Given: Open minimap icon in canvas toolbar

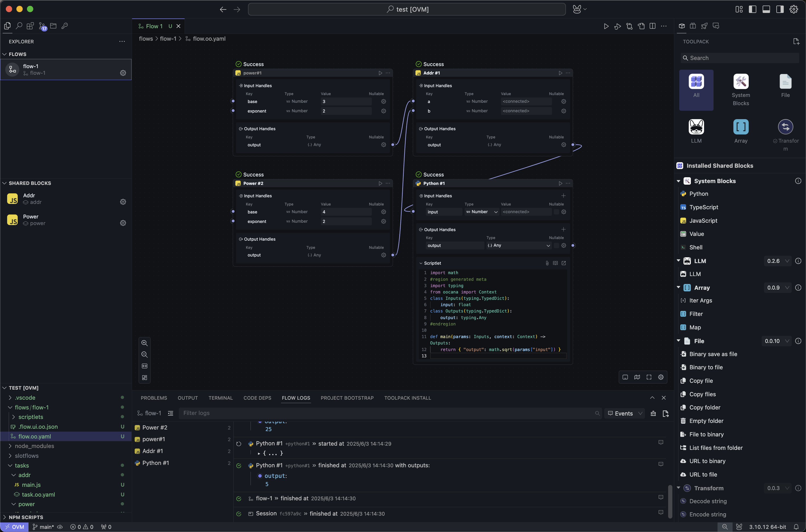Looking at the screenshot, I should [x=637, y=377].
